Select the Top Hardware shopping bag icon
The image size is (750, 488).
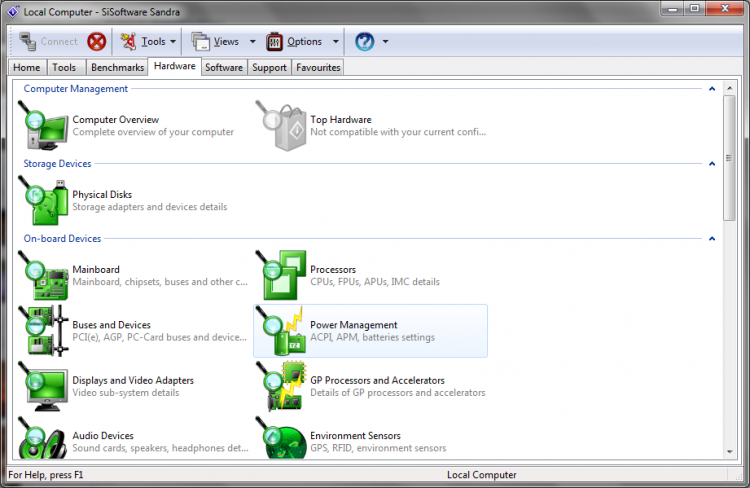point(281,125)
